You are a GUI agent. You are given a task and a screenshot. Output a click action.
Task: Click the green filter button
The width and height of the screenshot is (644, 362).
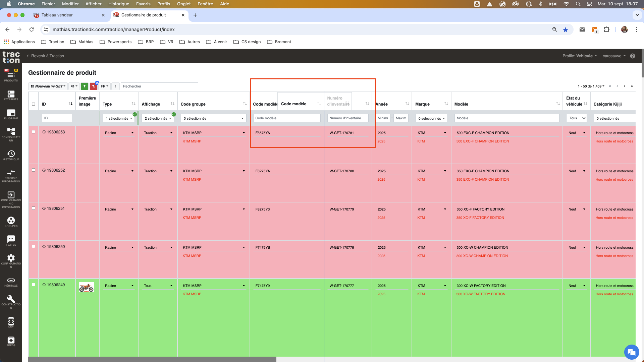point(85,86)
